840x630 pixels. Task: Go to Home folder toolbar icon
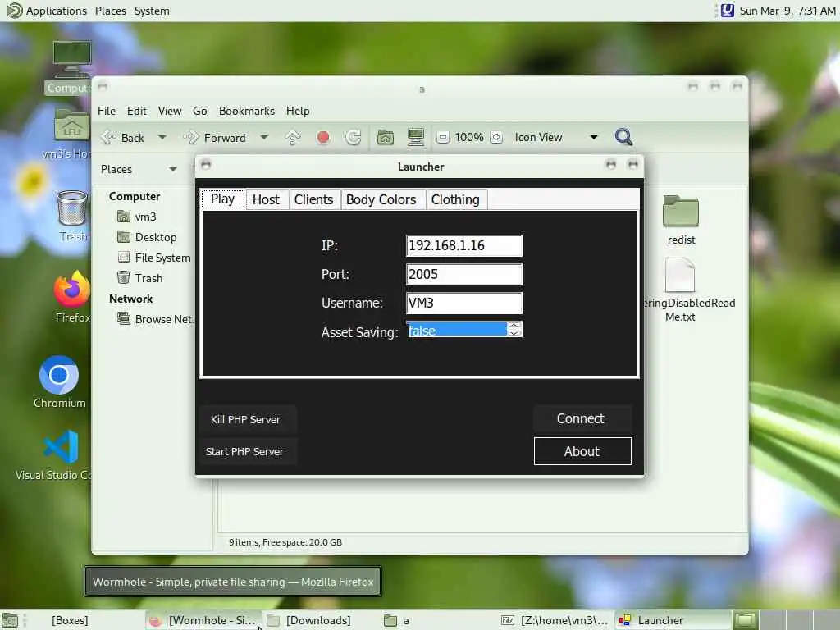(x=386, y=137)
